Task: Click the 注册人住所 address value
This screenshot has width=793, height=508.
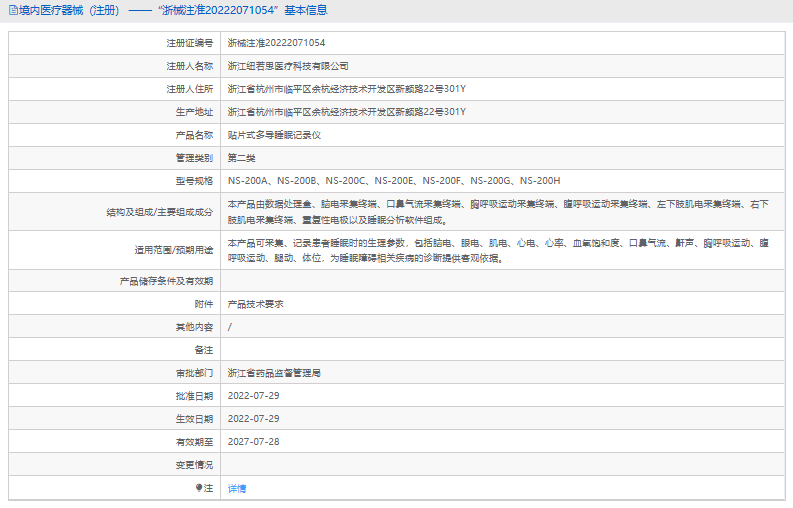Action: point(346,89)
